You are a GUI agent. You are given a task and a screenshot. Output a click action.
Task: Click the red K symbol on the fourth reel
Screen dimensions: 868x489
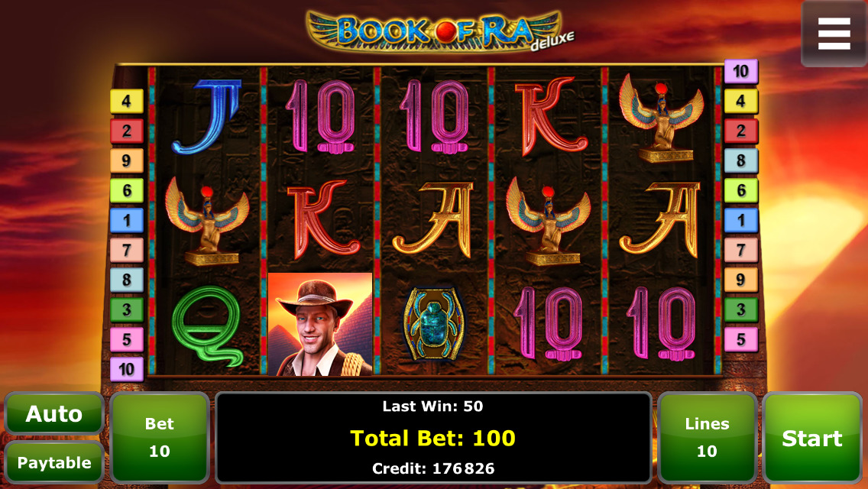549,116
